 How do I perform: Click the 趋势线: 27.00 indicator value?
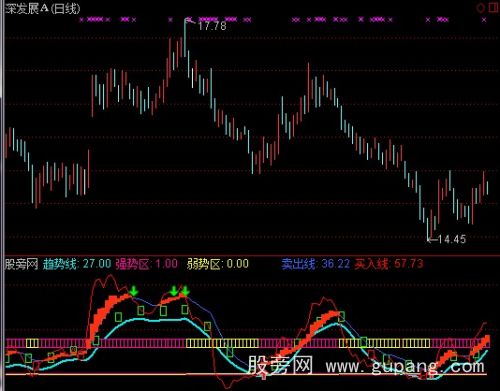[77, 264]
